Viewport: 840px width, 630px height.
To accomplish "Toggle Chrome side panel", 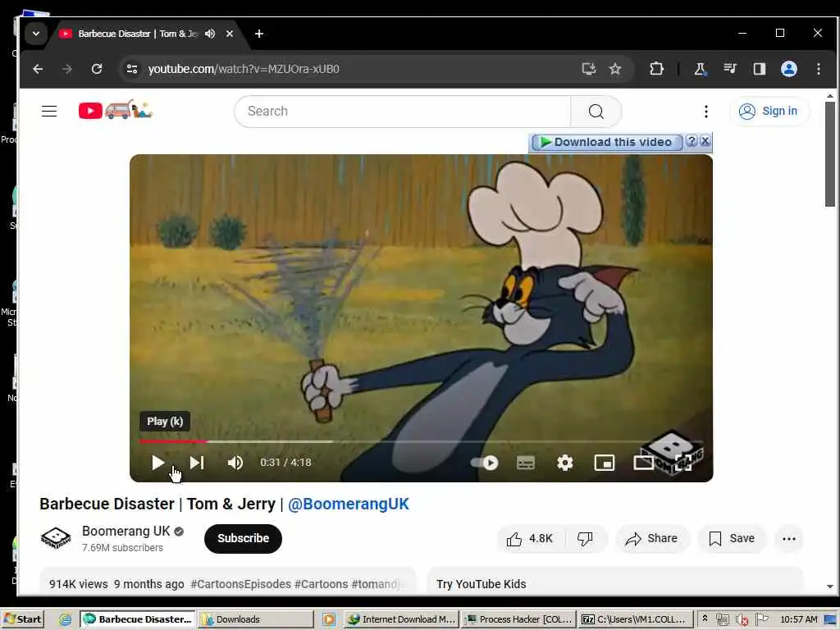I will pos(759,69).
